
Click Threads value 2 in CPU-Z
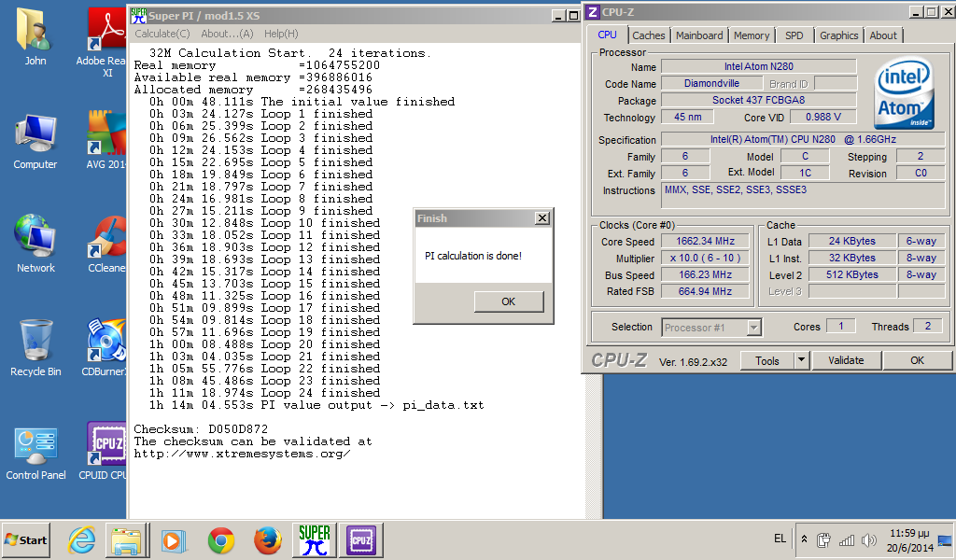click(x=927, y=326)
